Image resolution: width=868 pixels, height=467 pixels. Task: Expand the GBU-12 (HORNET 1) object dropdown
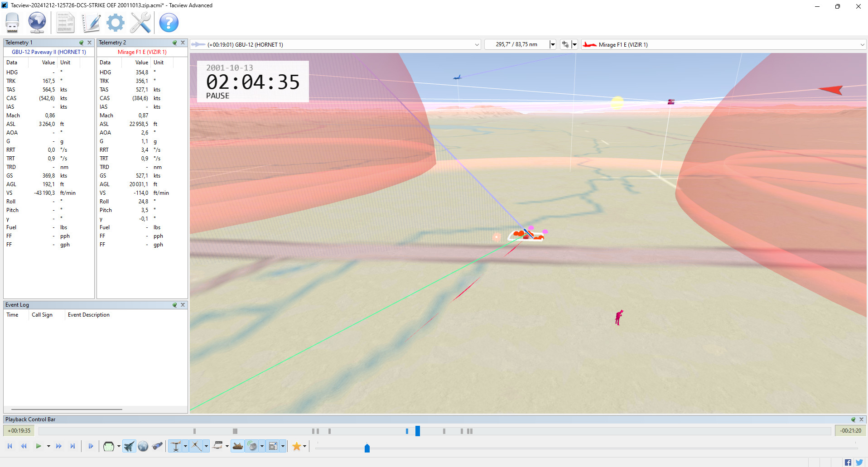477,45
